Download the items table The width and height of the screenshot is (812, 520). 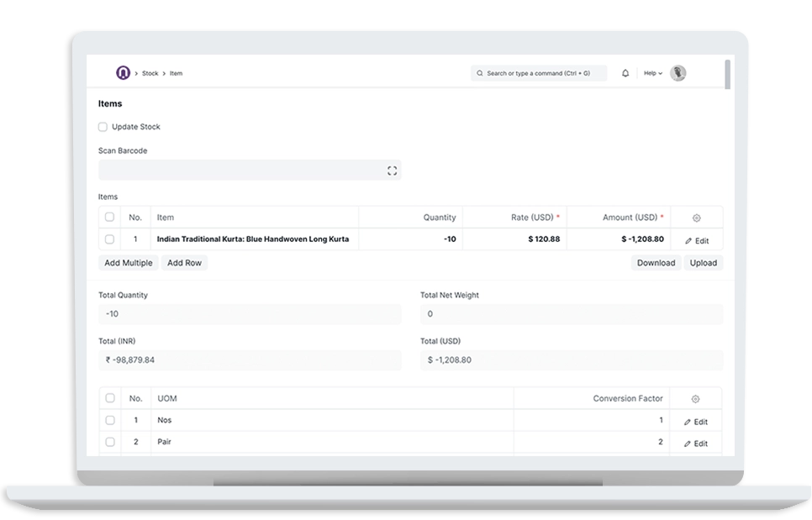[x=655, y=263]
